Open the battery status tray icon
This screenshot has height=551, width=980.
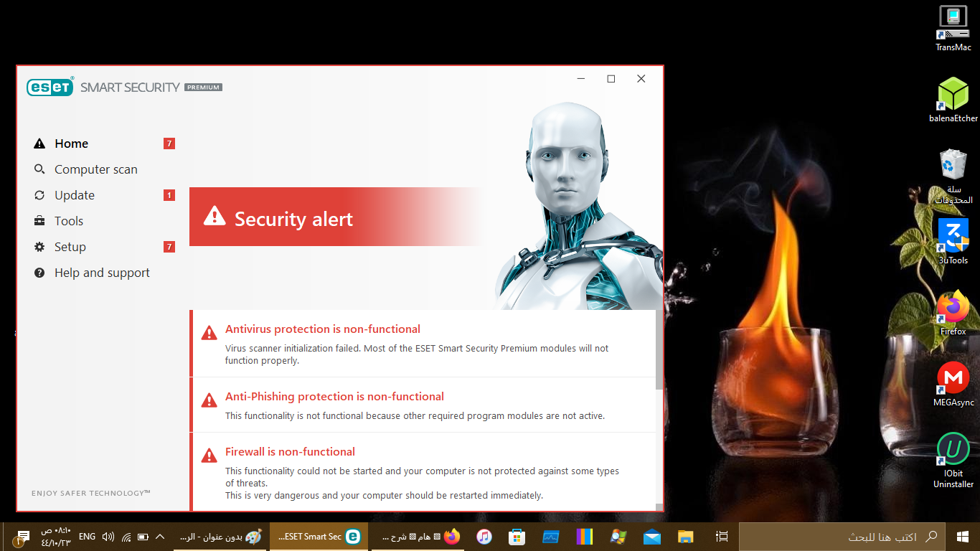143,537
